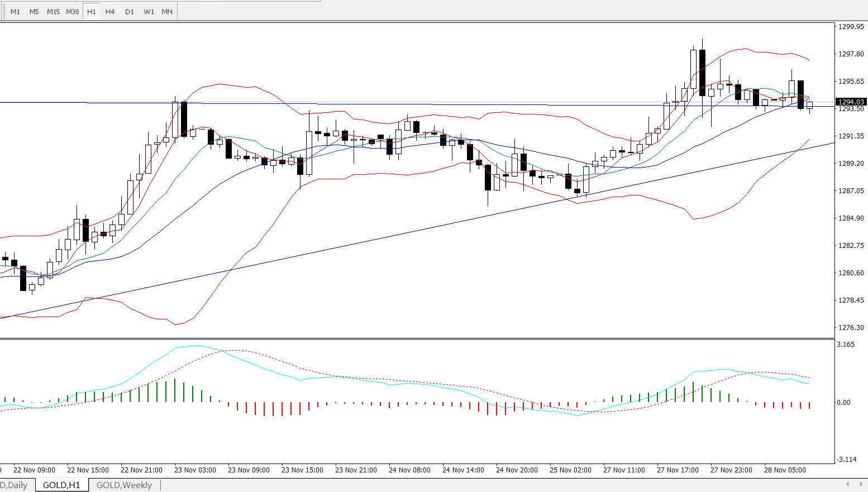868x492 pixels.
Task: Switch to MN monthly timeframe
Action: [x=167, y=12]
